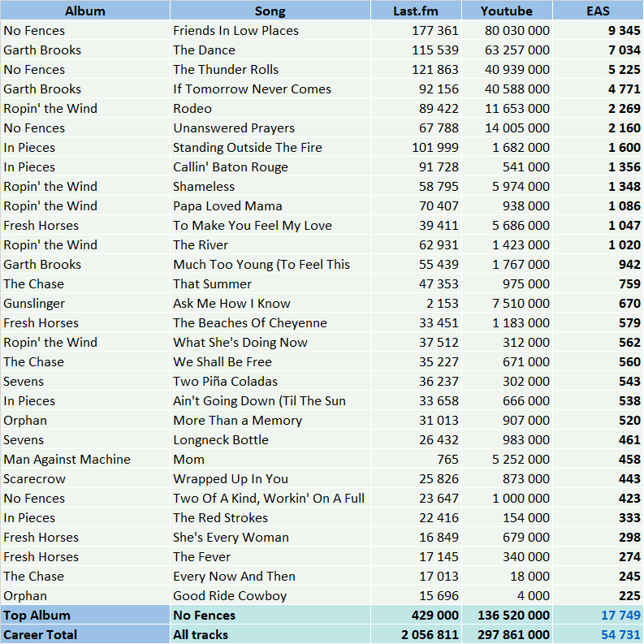This screenshot has height=644, width=644.
Task: Select Much Too Young song cell
Action: coord(270,265)
